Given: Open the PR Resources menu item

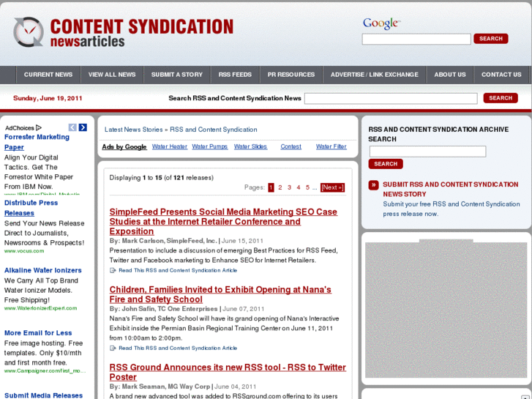Looking at the screenshot, I should (291, 75).
